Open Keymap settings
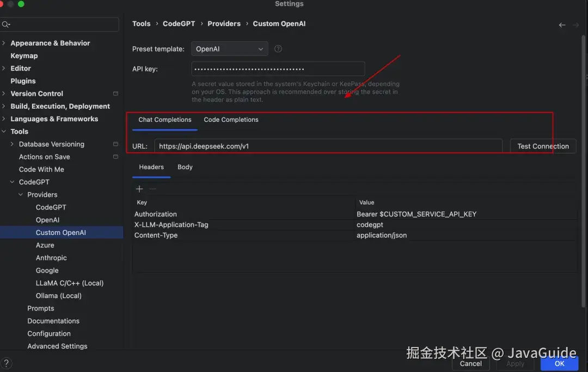This screenshot has width=588, height=372. [x=24, y=56]
